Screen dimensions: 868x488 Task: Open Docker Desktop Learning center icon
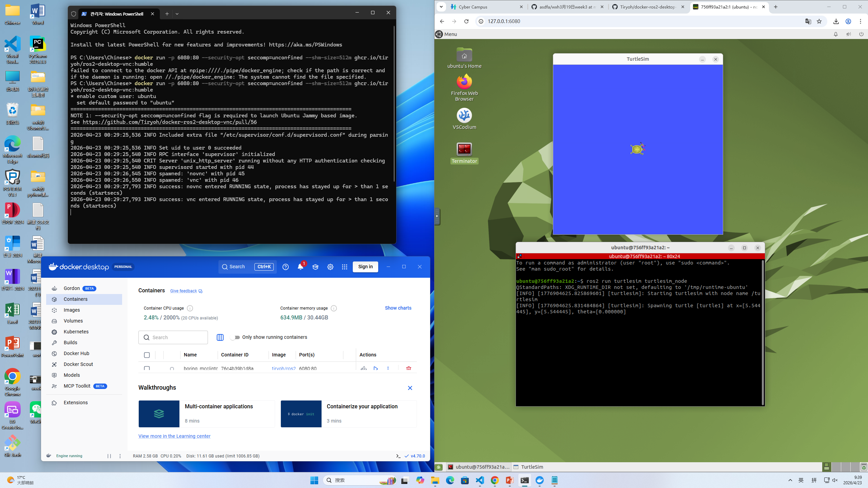pyautogui.click(x=315, y=267)
